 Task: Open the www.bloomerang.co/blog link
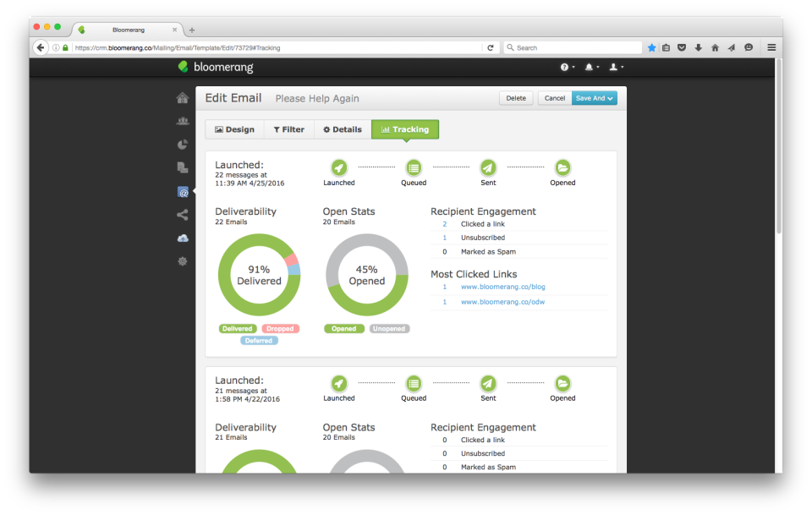point(502,287)
